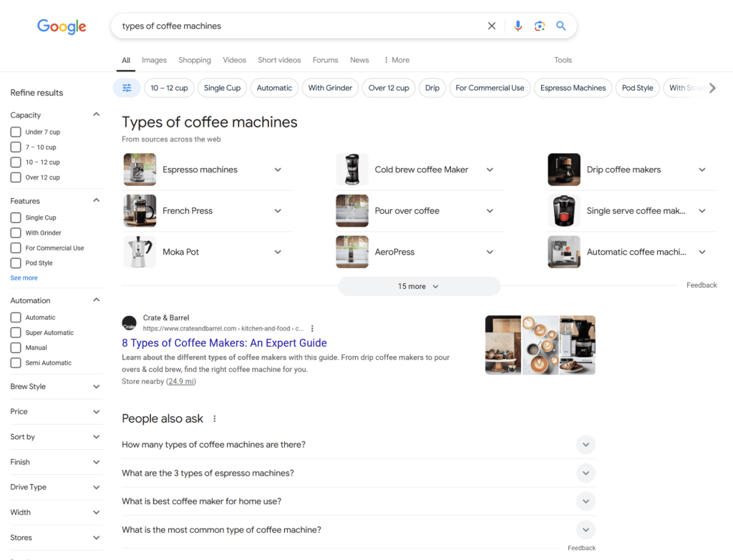Check the Super Automatic automation filter
733x560 pixels.
pos(15,333)
